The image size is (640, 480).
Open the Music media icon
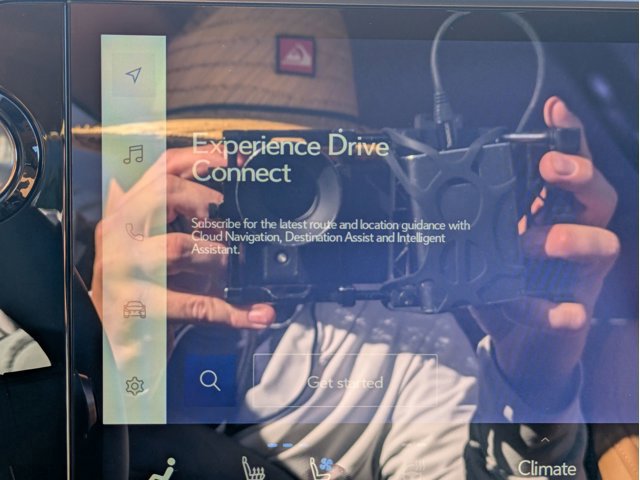point(133,154)
